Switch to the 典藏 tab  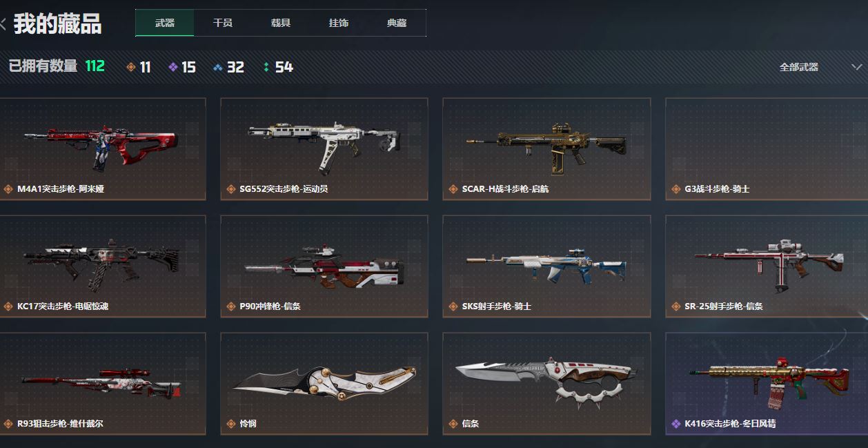pos(397,23)
